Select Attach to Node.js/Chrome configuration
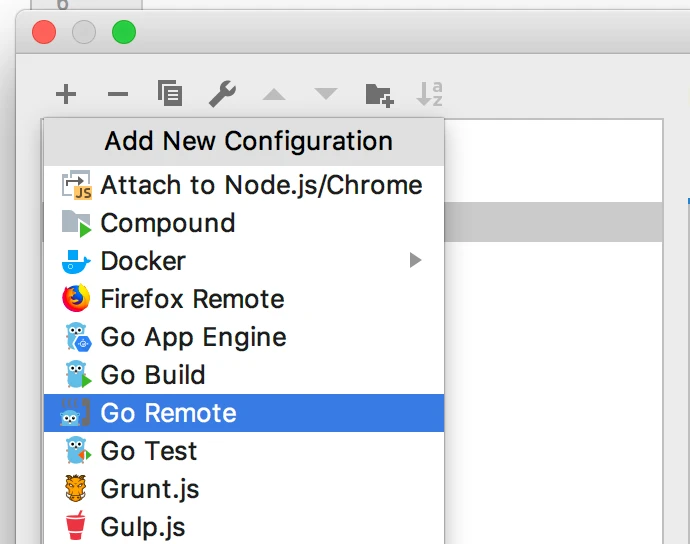 coord(244,185)
